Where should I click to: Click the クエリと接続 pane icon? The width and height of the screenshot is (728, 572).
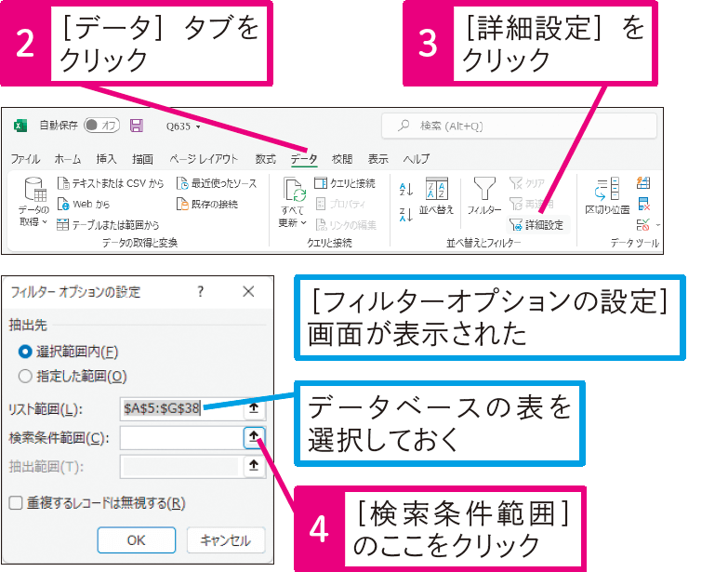[x=321, y=183]
